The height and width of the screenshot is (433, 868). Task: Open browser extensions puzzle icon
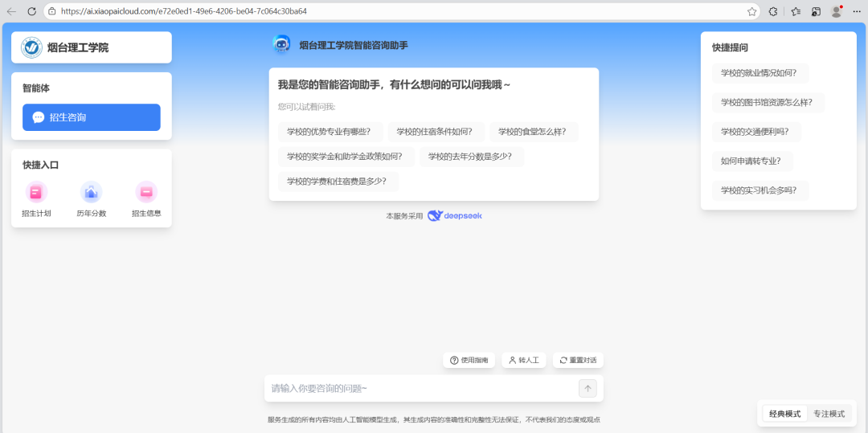[x=773, y=11]
